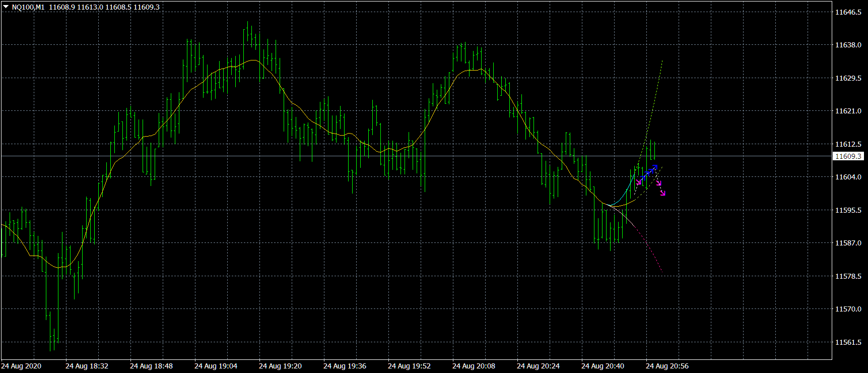The height and width of the screenshot is (373, 868).
Task: Click the 11646.5 price scale label
Action: (x=848, y=12)
